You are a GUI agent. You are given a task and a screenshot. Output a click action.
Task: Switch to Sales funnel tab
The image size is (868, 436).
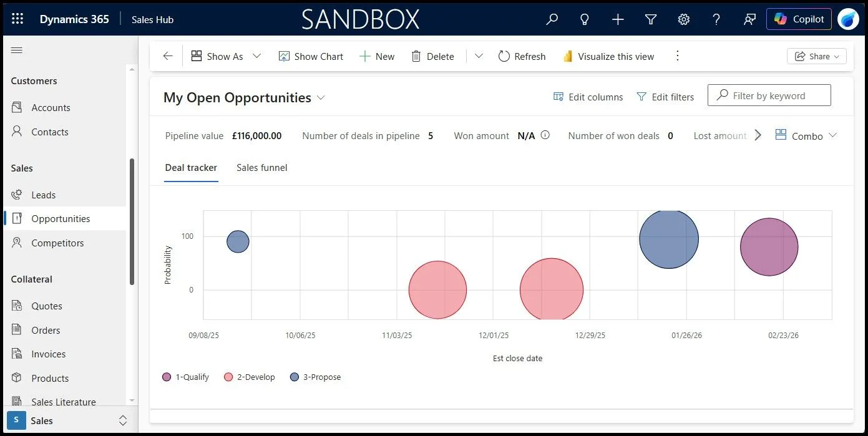(x=262, y=167)
